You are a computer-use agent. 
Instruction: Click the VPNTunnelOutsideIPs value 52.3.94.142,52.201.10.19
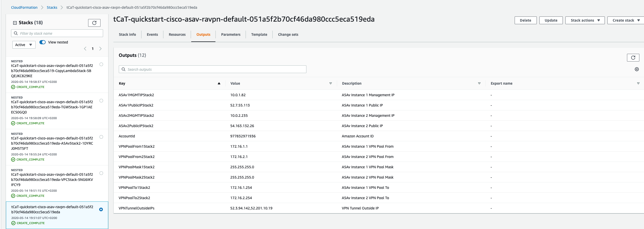(x=251, y=208)
